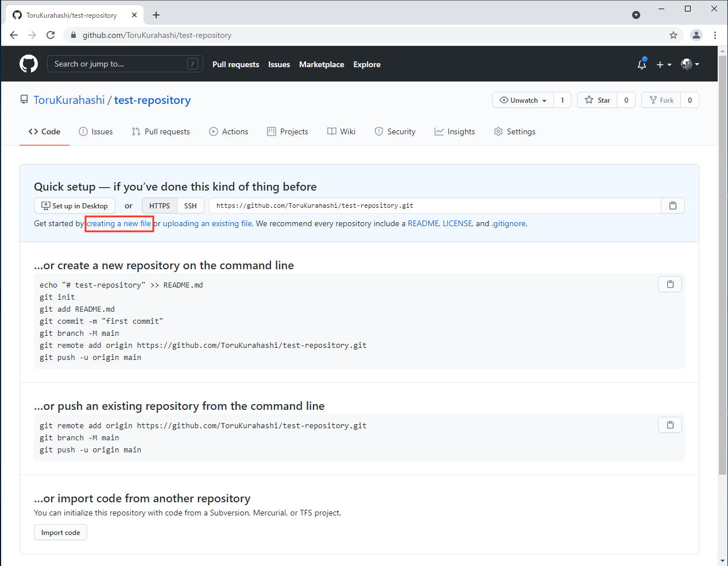Open the README link
The height and width of the screenshot is (566, 728).
pyautogui.click(x=423, y=223)
